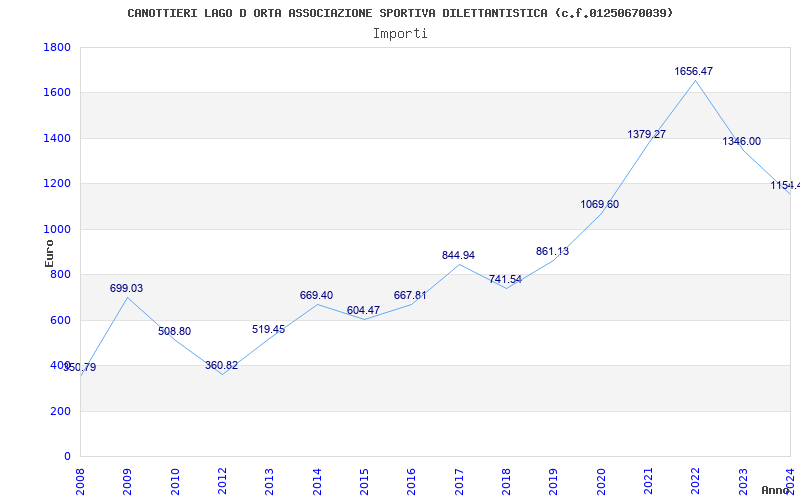Click the x-axis year 2017
800x500 pixels.
pos(459,482)
